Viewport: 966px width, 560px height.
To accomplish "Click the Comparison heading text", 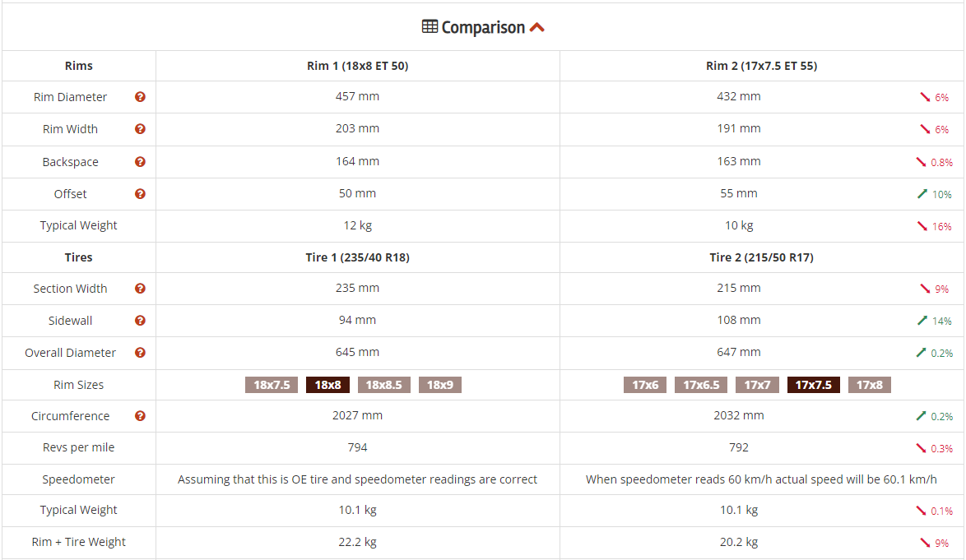I will 483,27.
